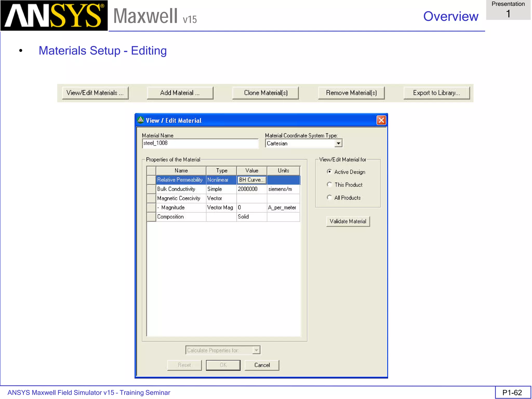Screen dimensions: 532x399
Task: Close the View / Edit Material dialog
Action: coord(381,120)
